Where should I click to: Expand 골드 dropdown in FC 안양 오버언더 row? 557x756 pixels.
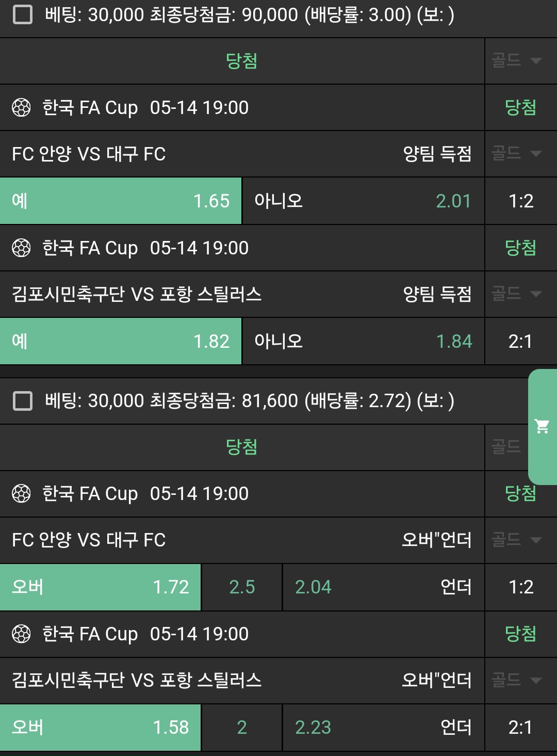(517, 540)
